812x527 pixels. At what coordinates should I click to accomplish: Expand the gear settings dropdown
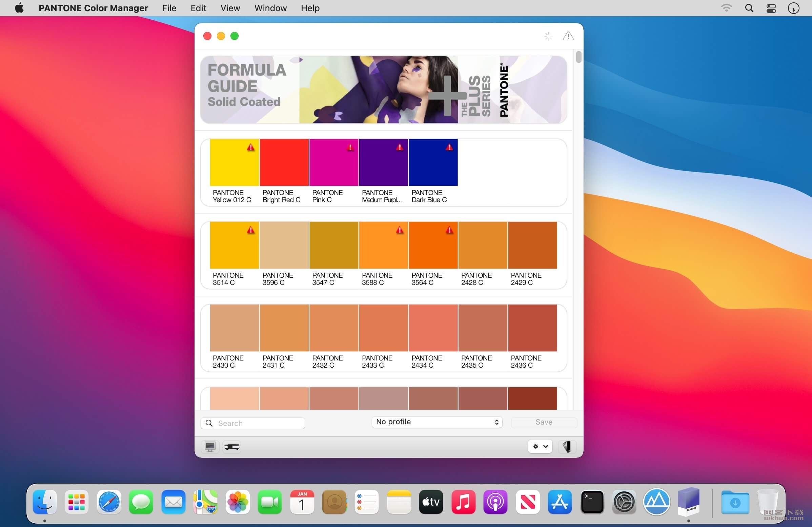540,446
